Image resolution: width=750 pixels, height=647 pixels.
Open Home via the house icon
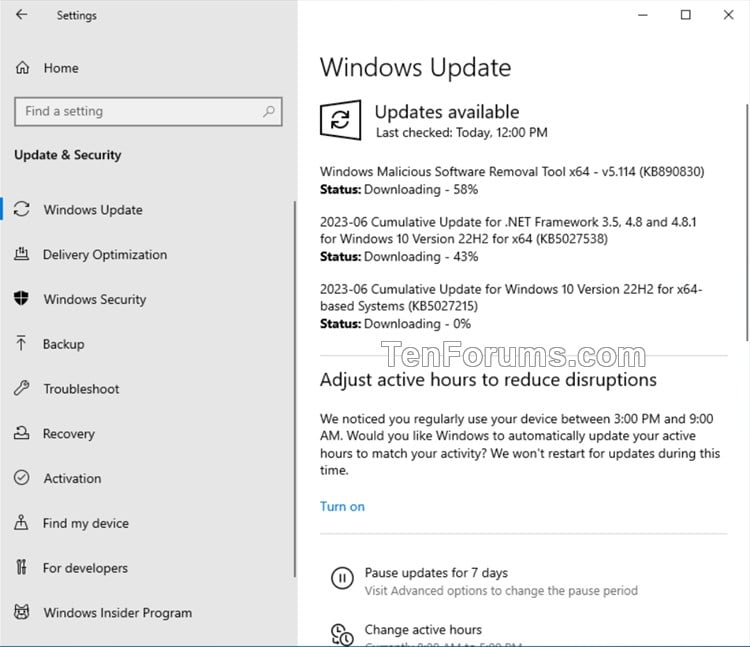tap(22, 68)
